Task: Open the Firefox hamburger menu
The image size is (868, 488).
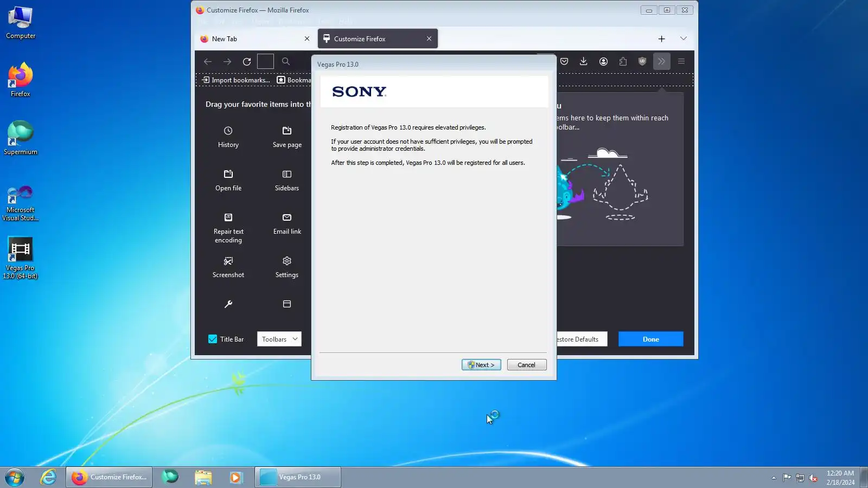Action: 681,61
